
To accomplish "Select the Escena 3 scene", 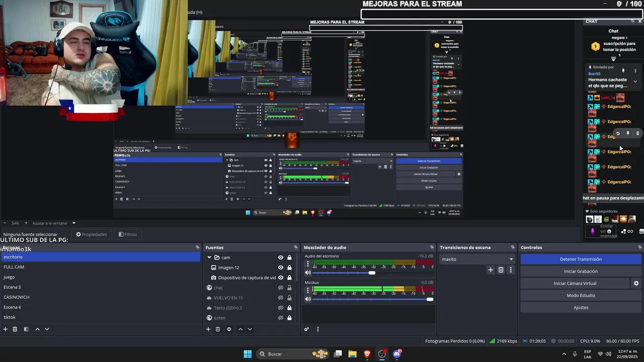I will (x=100, y=287).
